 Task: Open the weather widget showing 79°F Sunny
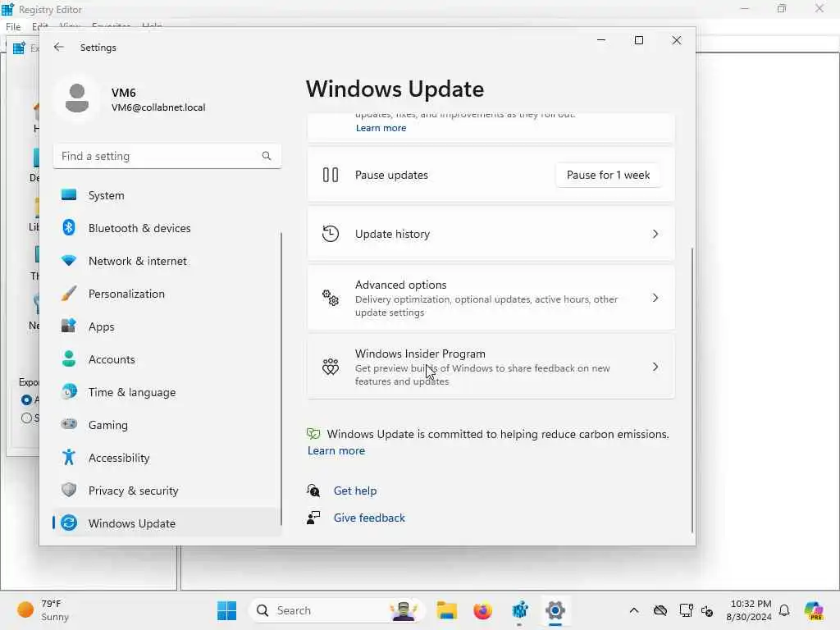click(43, 610)
